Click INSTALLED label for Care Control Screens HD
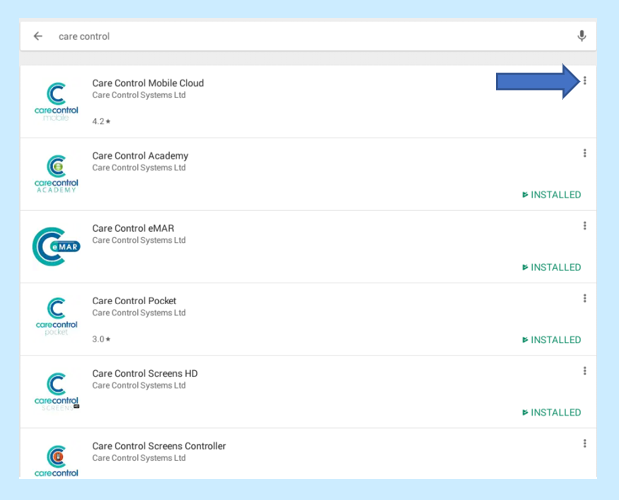Screen dimensions: 619x500 point(551,412)
